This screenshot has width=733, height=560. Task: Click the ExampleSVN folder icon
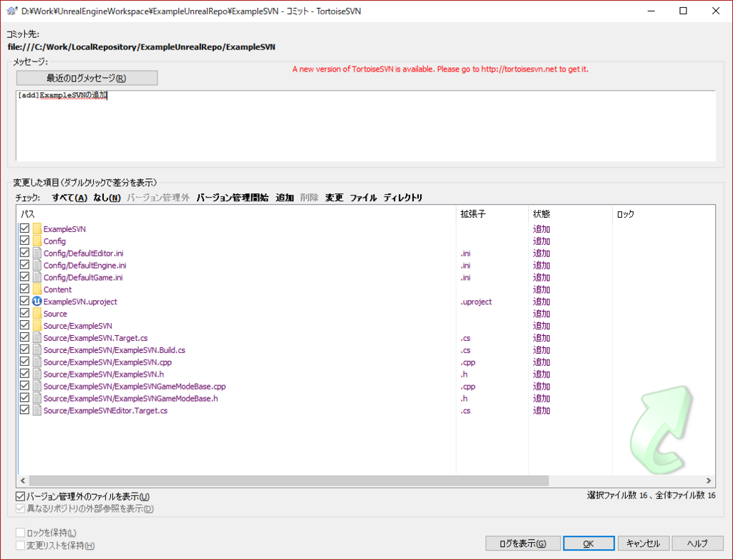pos(37,228)
